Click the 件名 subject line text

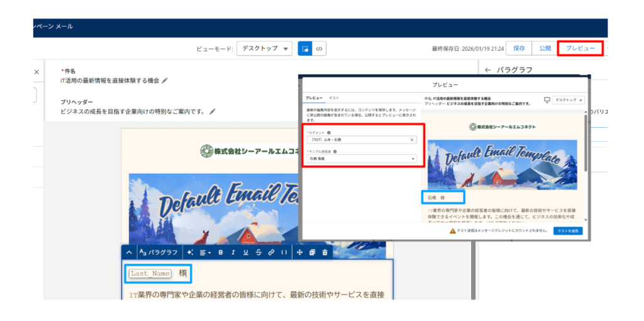[x=109, y=81]
